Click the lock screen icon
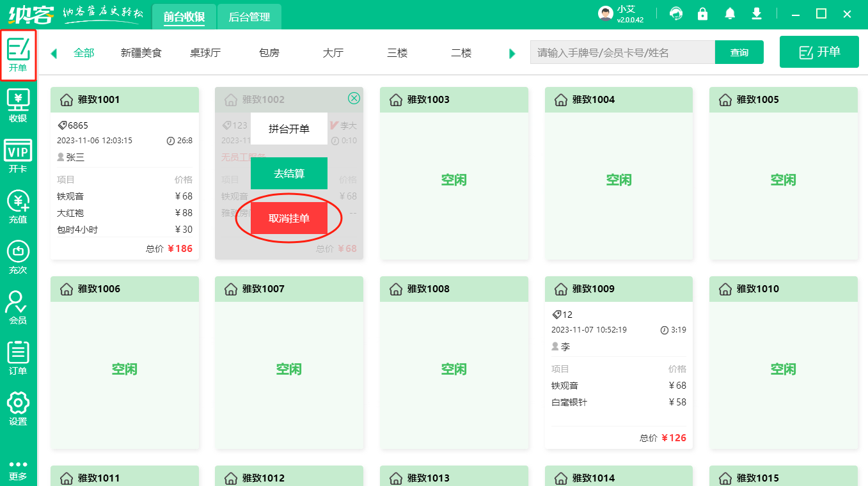Screen dimensions: 868x486 tap(702, 13)
